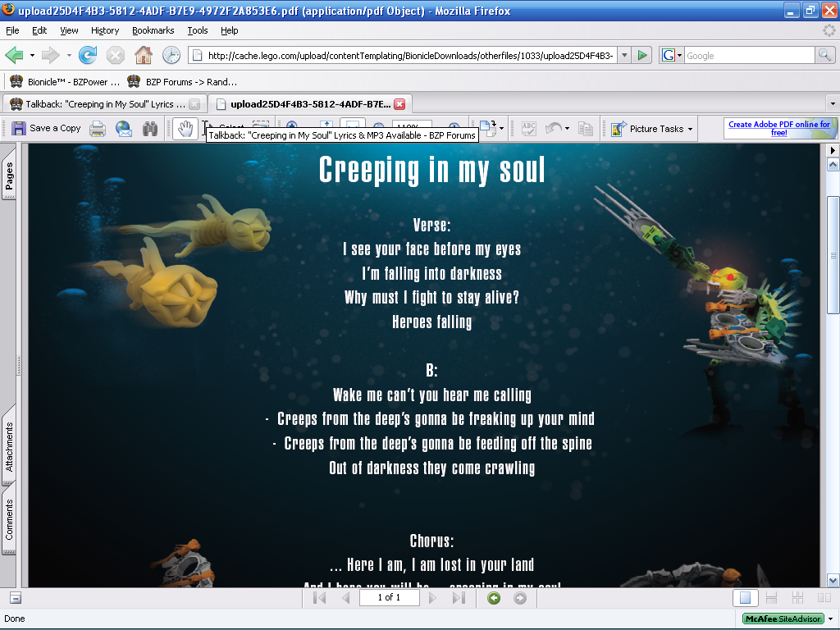Go to previous page arrow
The width and height of the screenshot is (840, 630).
tap(346, 597)
